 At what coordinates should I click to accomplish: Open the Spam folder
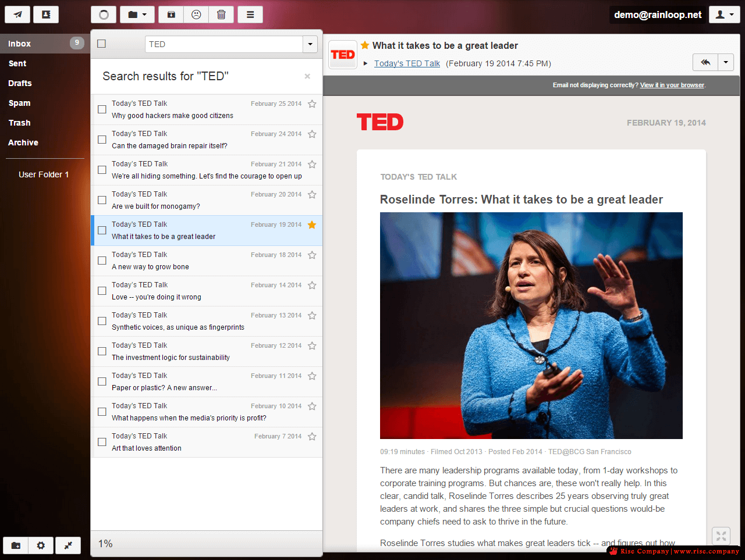pyautogui.click(x=45, y=103)
